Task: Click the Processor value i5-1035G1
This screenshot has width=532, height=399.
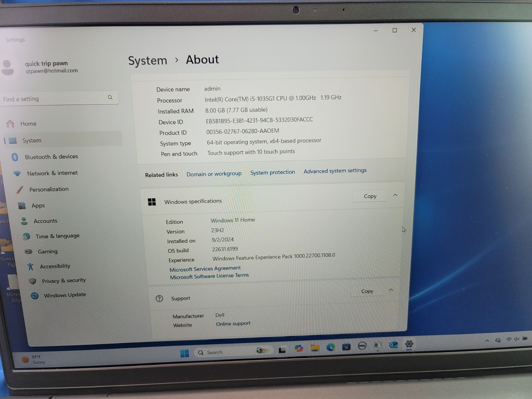Action: pos(273,98)
